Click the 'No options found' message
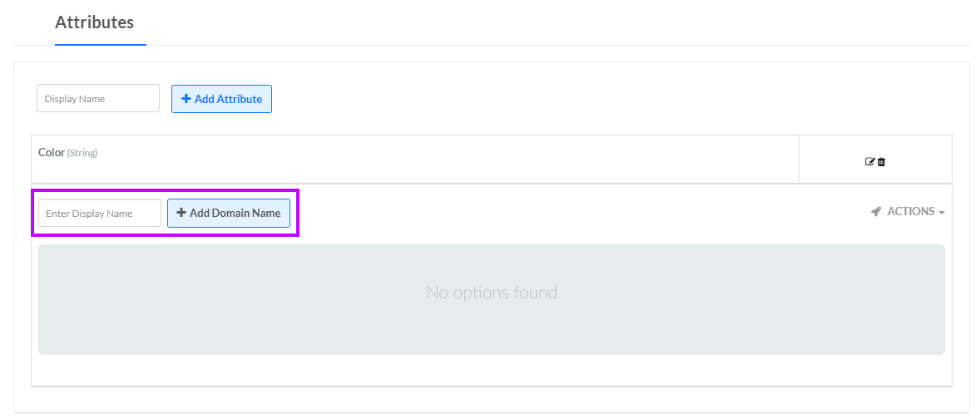This screenshot has width=980, height=418. tap(491, 293)
